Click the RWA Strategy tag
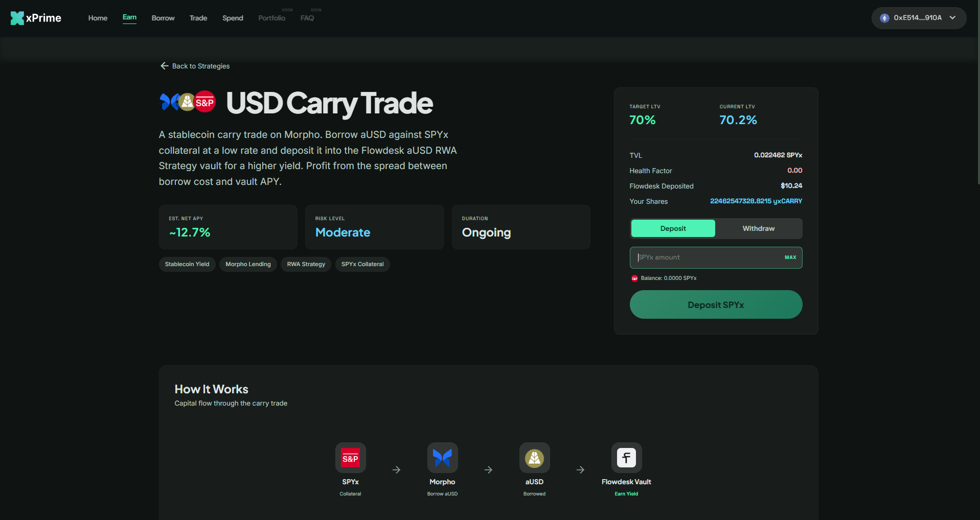 point(306,264)
